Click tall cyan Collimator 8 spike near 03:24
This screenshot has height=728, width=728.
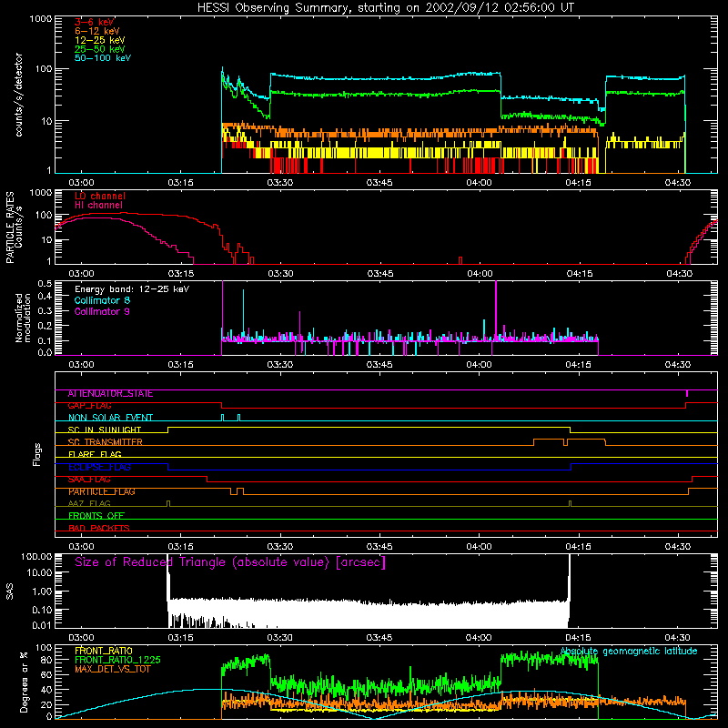pyautogui.click(x=243, y=315)
